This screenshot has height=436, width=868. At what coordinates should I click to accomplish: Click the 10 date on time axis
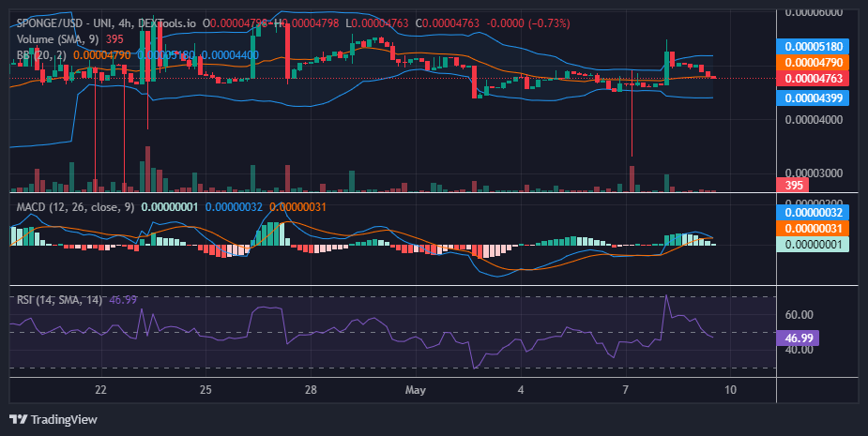tap(731, 390)
